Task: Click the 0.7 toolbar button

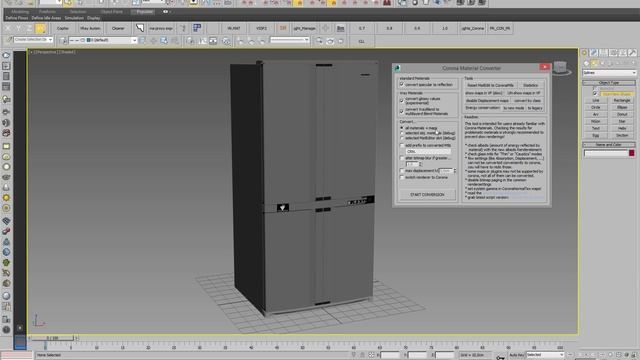Action: (362, 29)
